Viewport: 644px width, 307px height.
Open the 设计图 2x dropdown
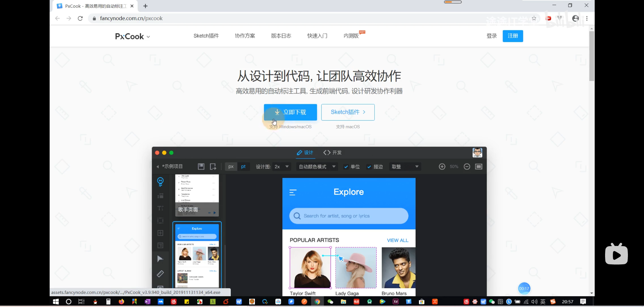tap(281, 167)
